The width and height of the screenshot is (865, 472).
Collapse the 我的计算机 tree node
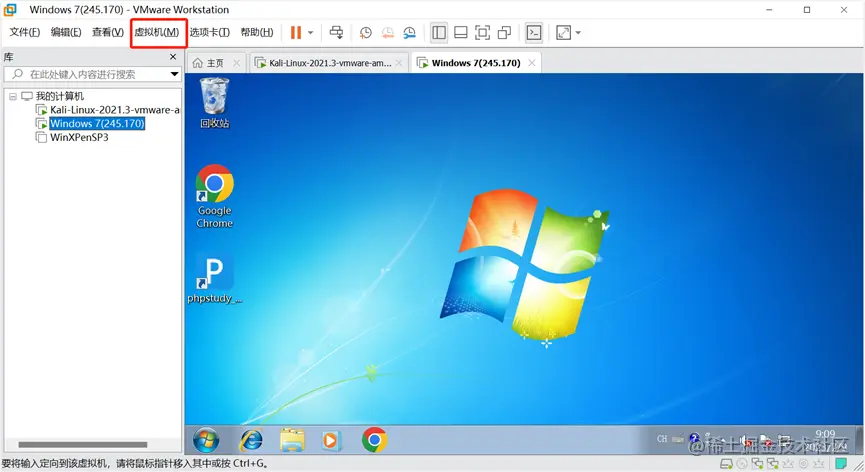tap(13, 96)
